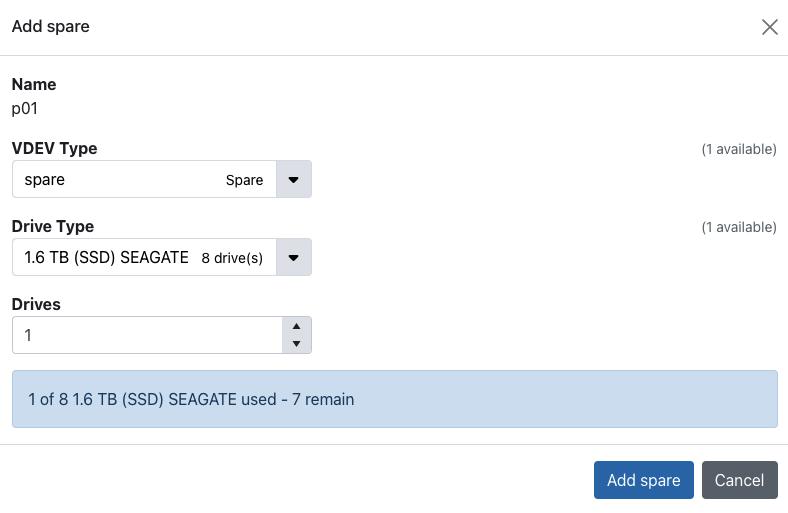Click the Drives field label
The image size is (788, 513).
pos(36,304)
